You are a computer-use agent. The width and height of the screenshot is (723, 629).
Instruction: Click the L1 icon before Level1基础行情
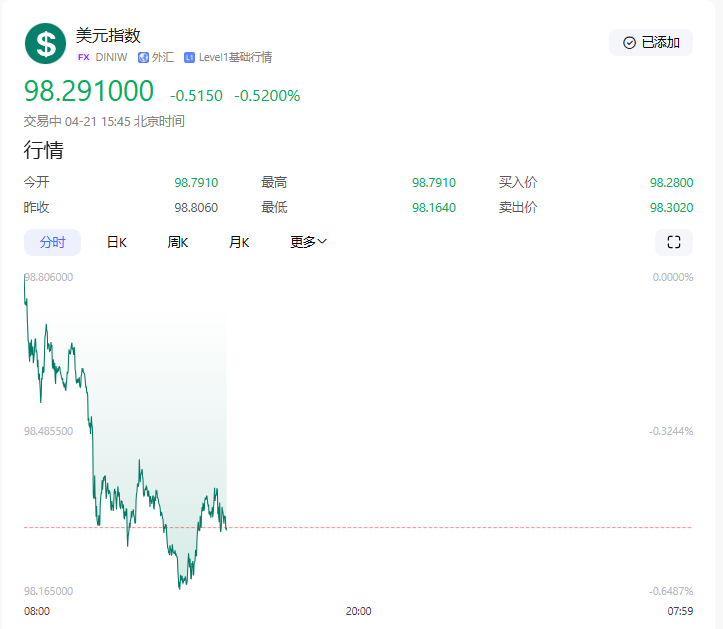click(189, 57)
